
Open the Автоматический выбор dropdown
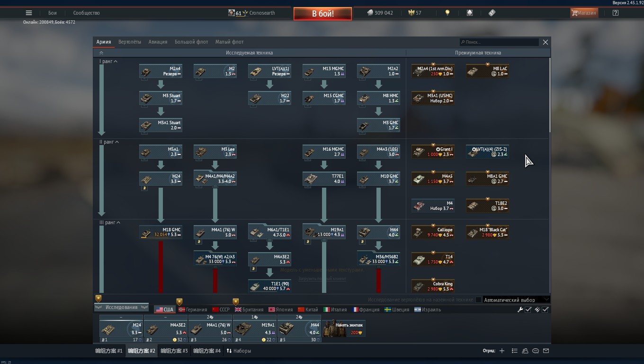pos(516,300)
